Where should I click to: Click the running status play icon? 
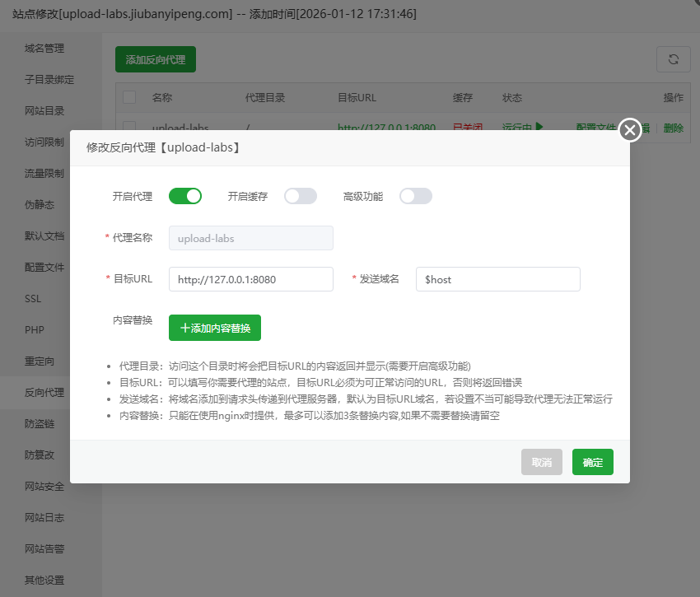pyautogui.click(x=539, y=127)
